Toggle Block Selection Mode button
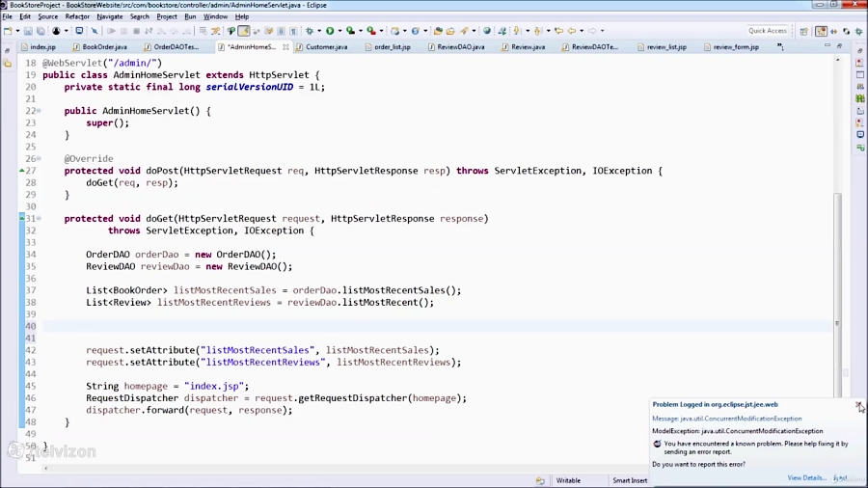This screenshot has width=868, height=488. (281, 31)
